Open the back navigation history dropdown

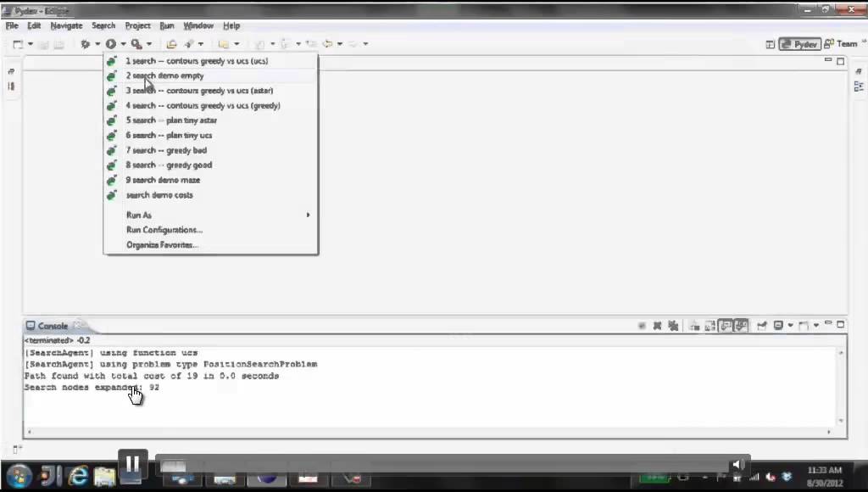pyautogui.click(x=340, y=44)
